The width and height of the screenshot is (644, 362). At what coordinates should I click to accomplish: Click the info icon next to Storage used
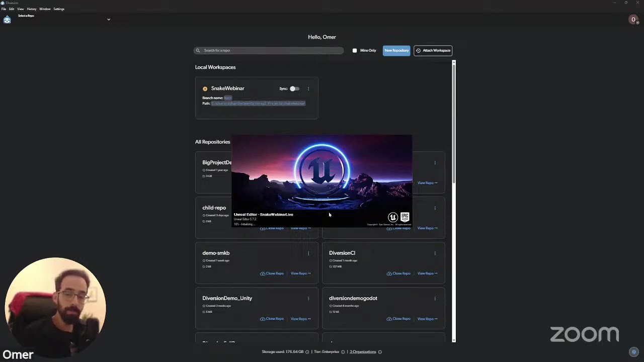click(307, 352)
